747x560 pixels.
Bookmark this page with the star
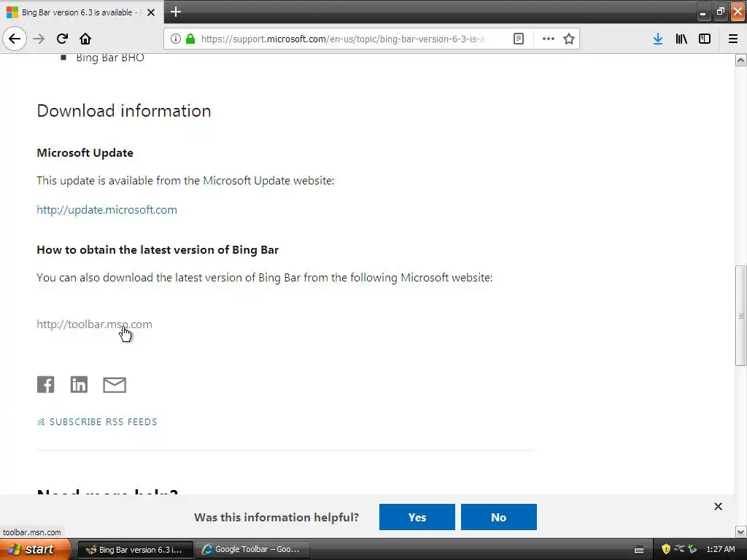point(569,39)
